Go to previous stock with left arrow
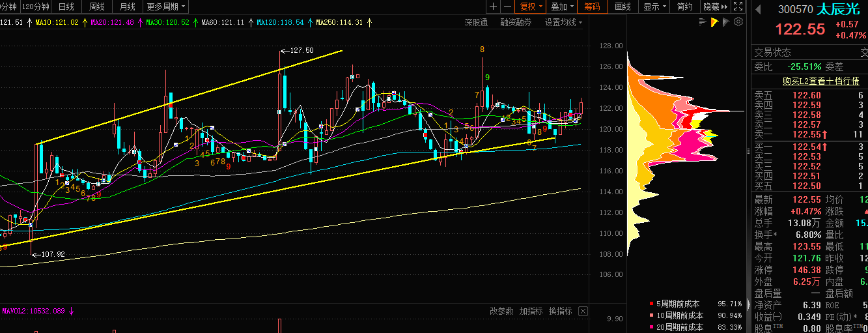868x333 pixels. 757,10
